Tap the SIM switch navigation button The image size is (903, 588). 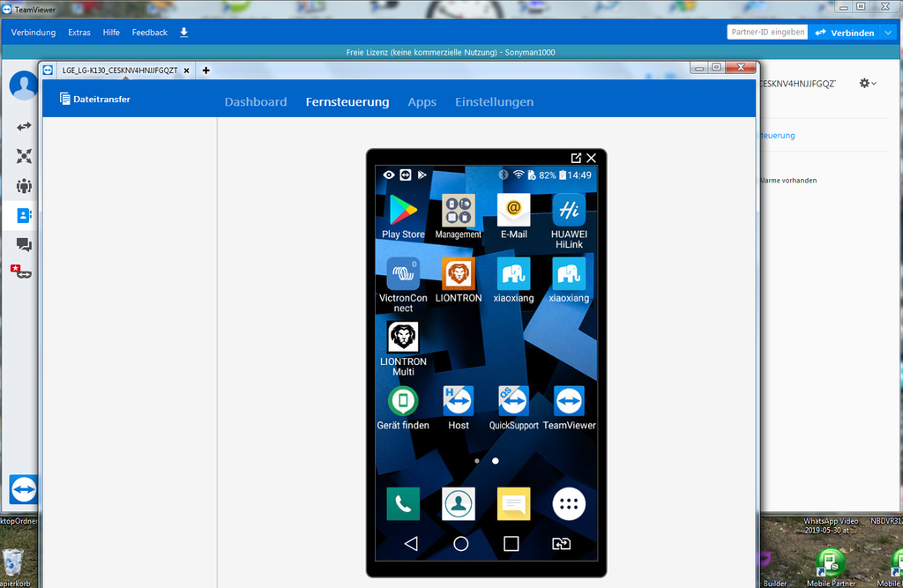[x=562, y=544]
